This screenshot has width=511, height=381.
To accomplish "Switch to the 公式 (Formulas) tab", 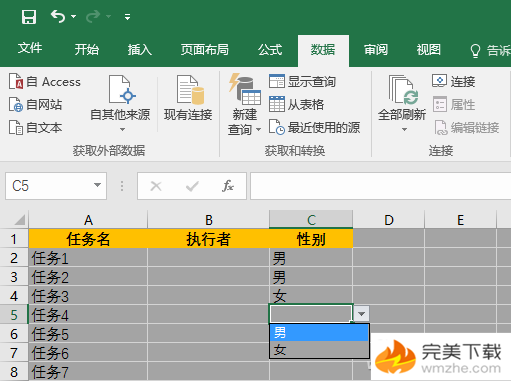I will click(x=270, y=50).
